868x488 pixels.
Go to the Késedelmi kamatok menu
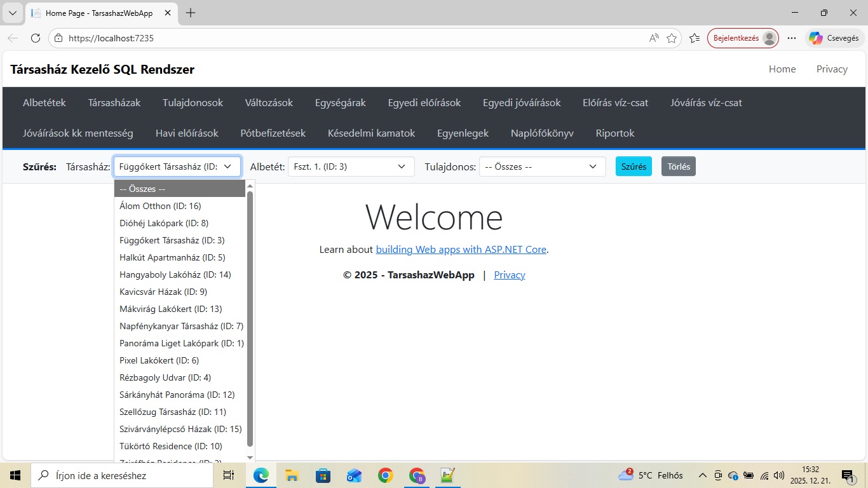[371, 133]
